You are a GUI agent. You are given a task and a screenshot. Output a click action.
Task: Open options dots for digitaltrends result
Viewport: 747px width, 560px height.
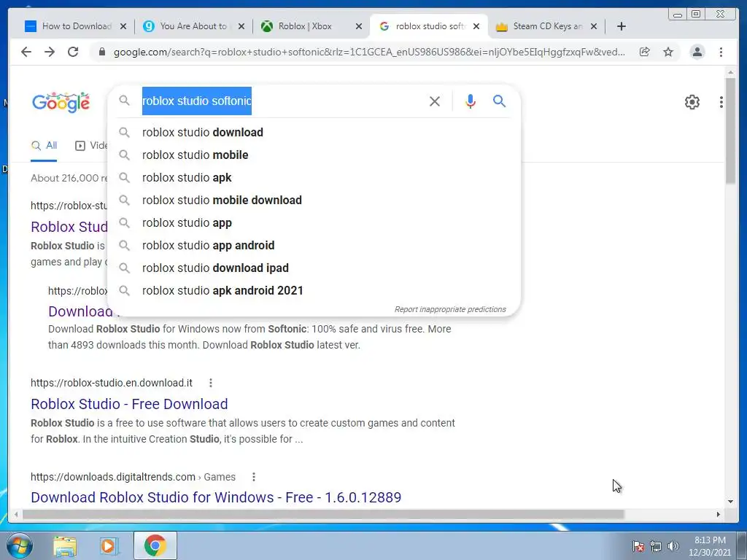(x=254, y=477)
